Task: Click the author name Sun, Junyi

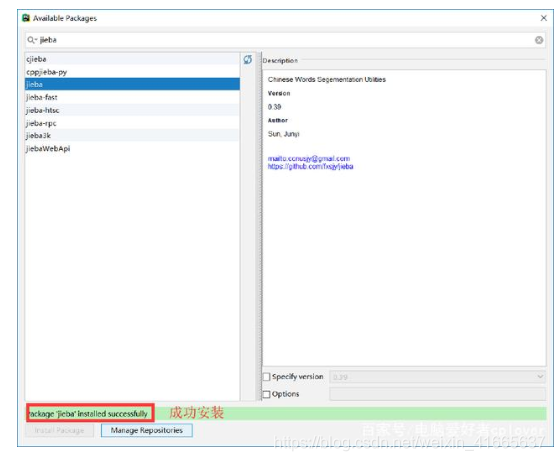Action: click(x=284, y=134)
